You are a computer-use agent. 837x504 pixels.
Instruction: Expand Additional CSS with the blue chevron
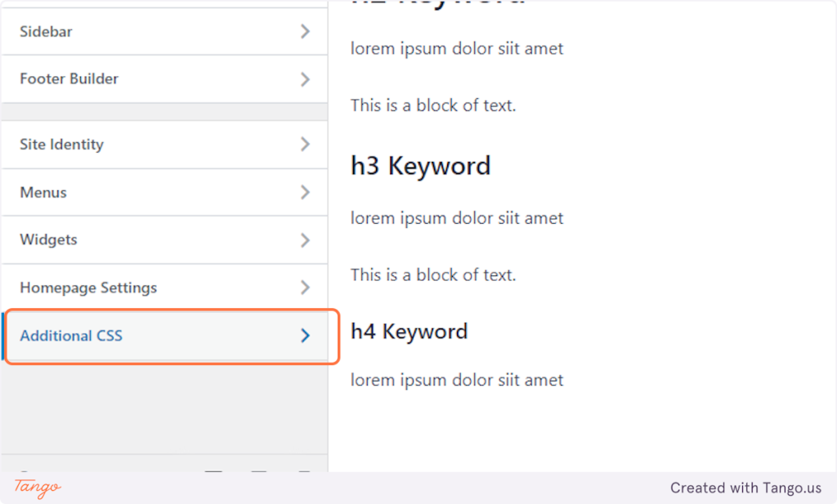(305, 336)
